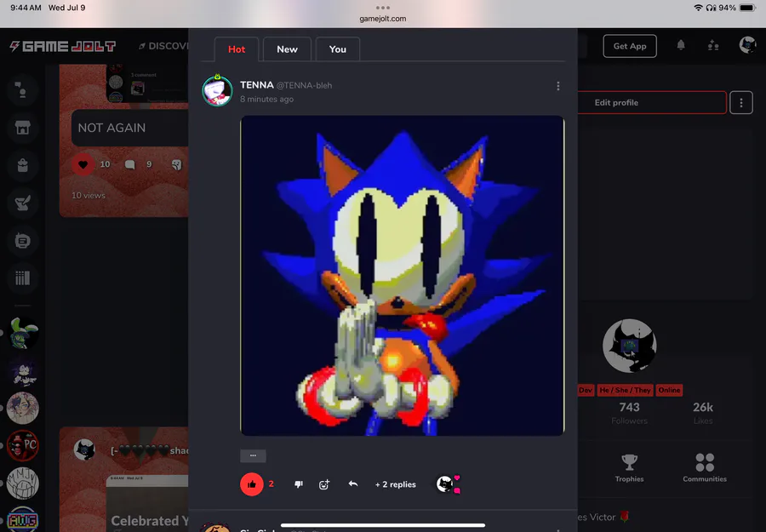Open TENNA's comment options menu
This screenshot has height=532, width=766.
(557, 86)
